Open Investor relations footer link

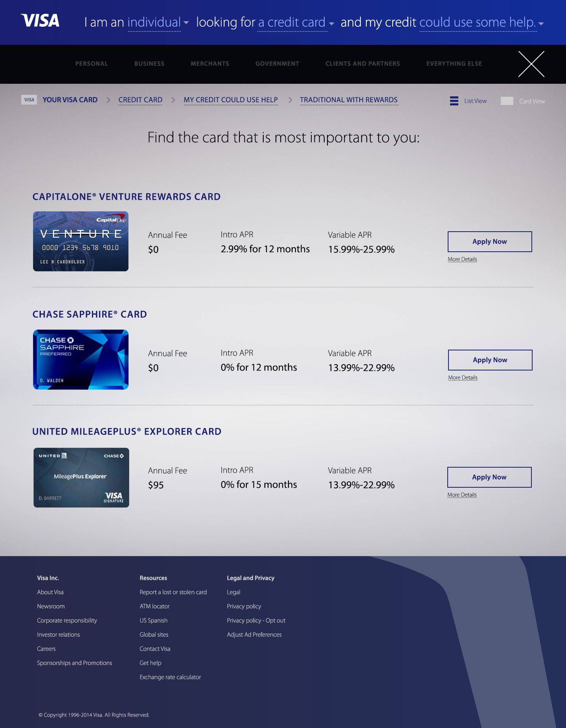[x=58, y=635]
